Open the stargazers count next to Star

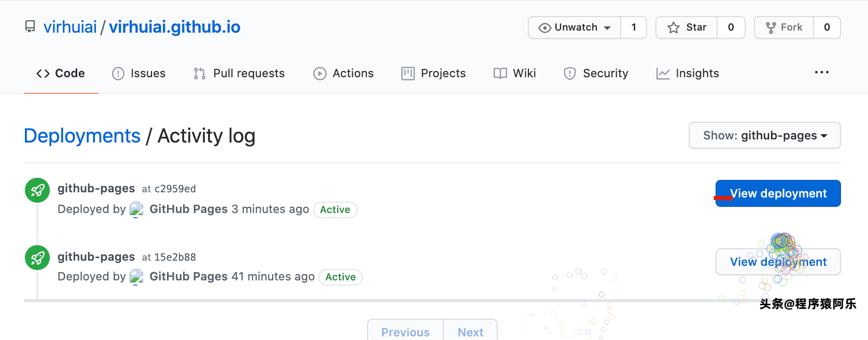click(x=731, y=27)
